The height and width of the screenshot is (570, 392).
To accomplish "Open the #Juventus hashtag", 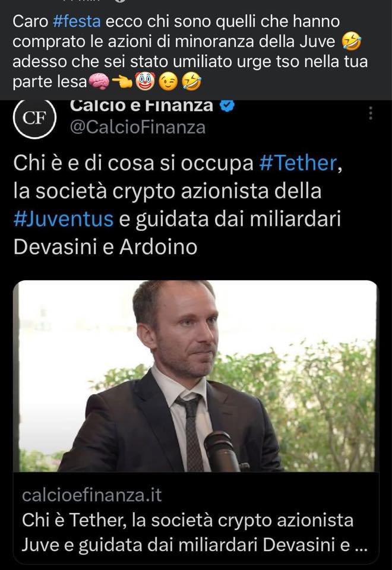I will point(64,219).
